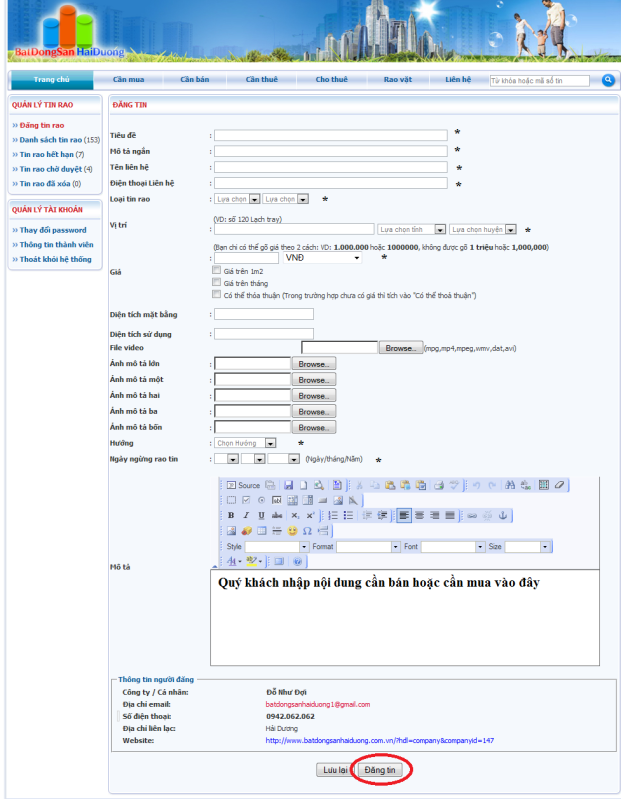Screen dimensions: 621x799
Task: Tick the 'Có thể thỏa thuận' checkbox
Action: click(x=217, y=294)
